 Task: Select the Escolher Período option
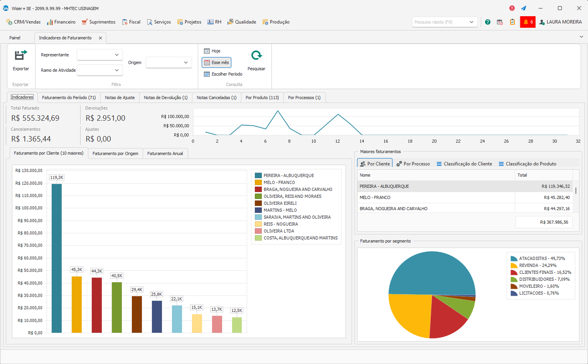(223, 74)
